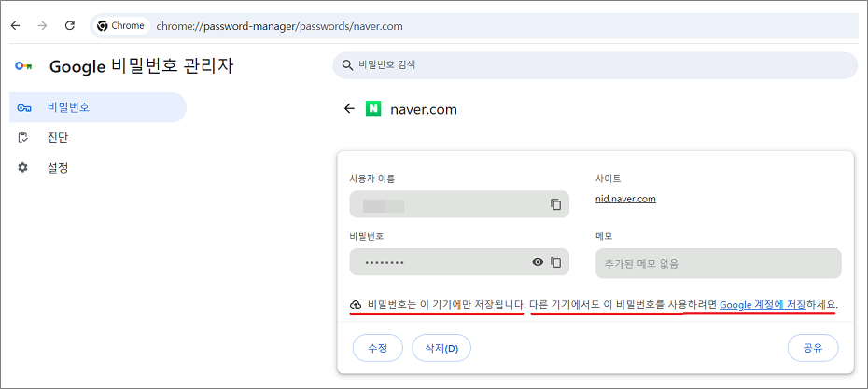This screenshot has height=389, width=868.
Task: Click the 삭제(D) button
Action: pos(441,349)
